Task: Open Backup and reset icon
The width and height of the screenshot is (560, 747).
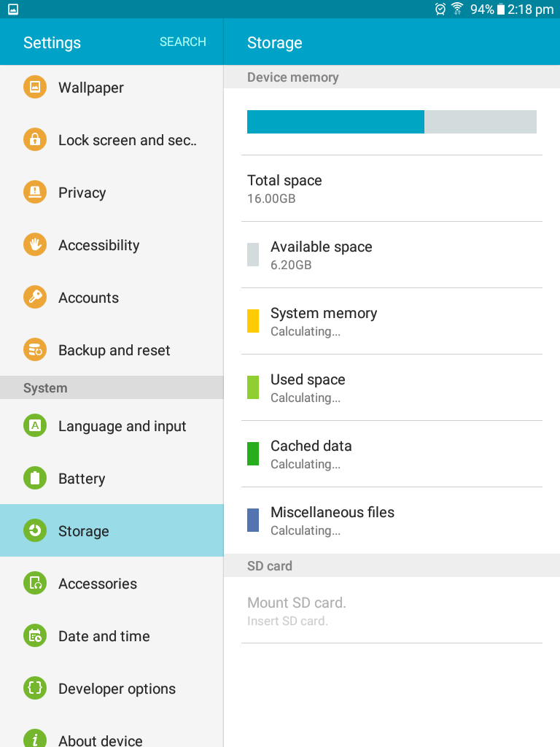Action: point(35,349)
